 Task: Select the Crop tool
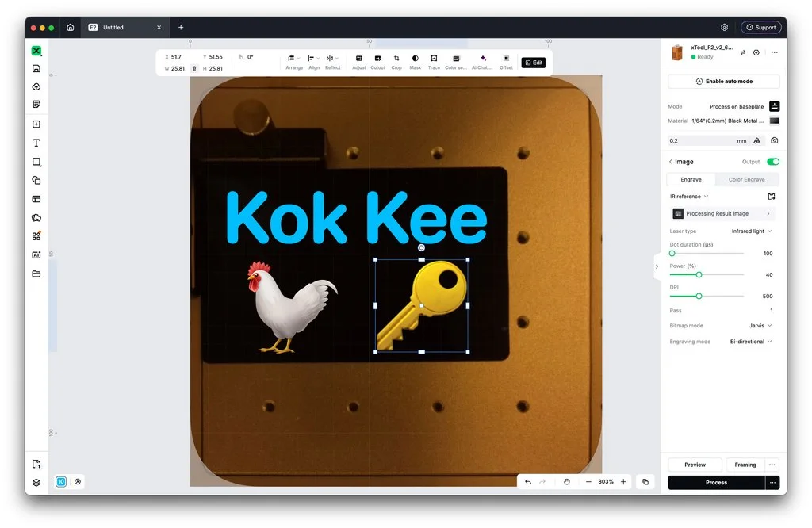point(396,62)
